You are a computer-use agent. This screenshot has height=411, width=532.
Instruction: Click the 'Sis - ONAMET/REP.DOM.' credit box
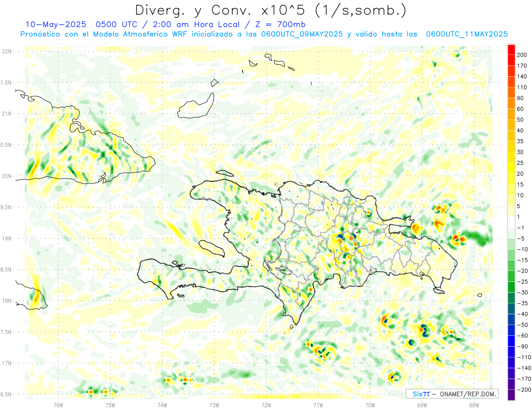(452, 394)
